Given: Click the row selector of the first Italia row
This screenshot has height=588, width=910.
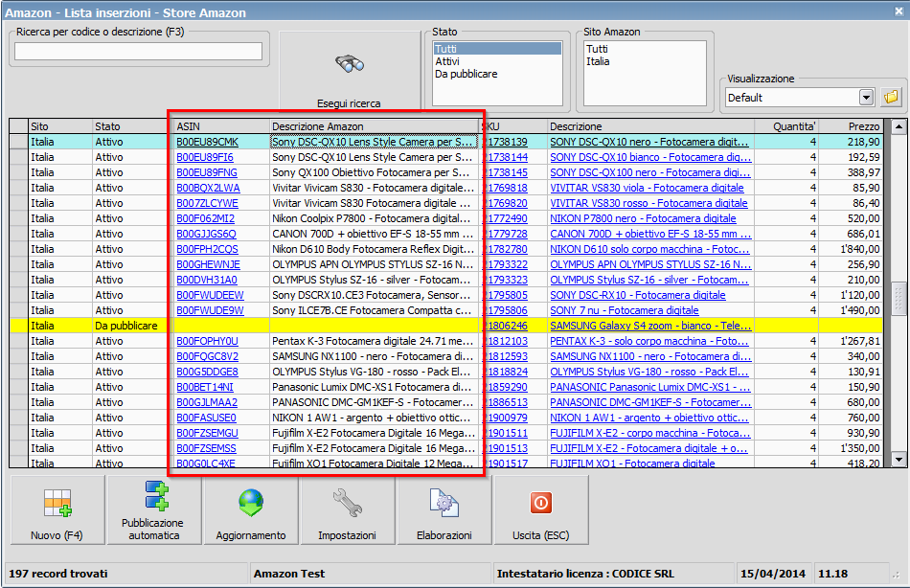Looking at the screenshot, I should coord(18,142).
